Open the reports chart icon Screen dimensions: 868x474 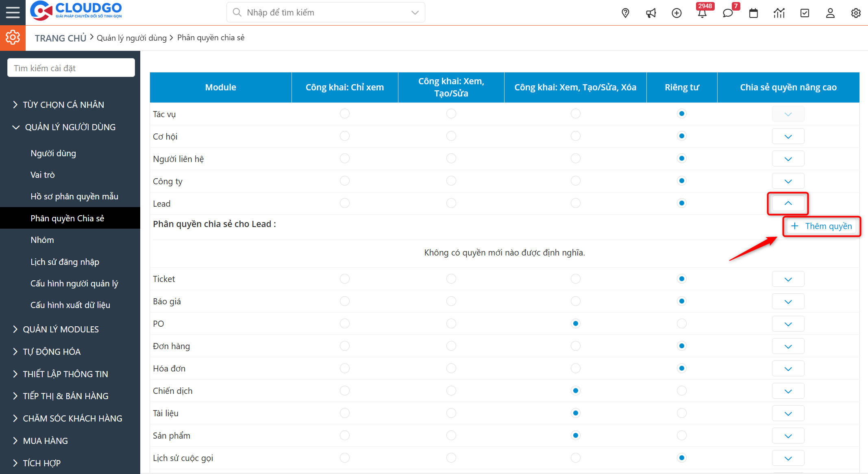tap(779, 13)
